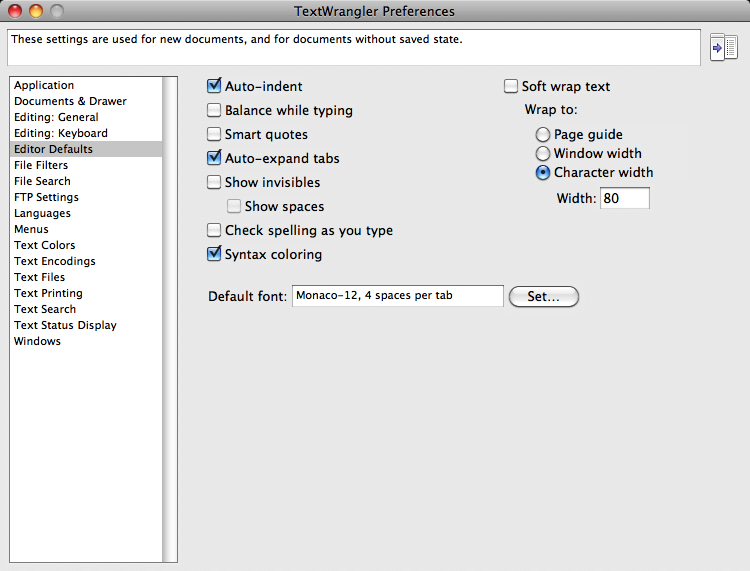
Task: Open the Languages preferences section
Action: pyautogui.click(x=42, y=214)
